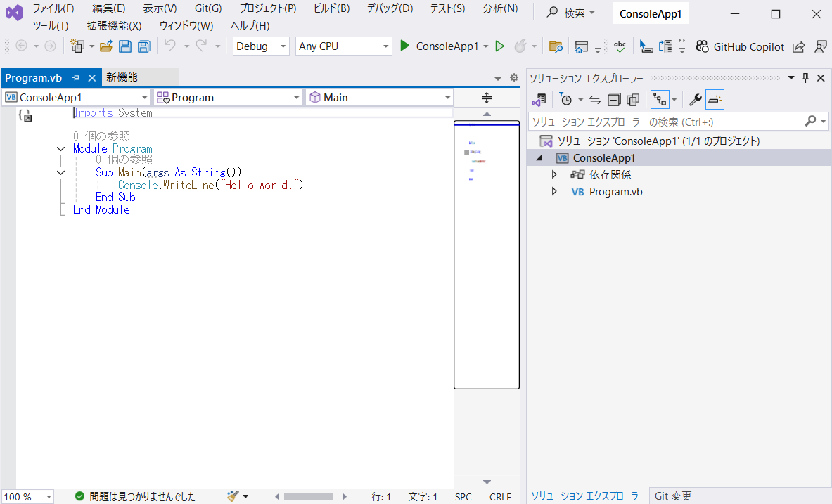Click the Sync with Active Document icon

[595, 100]
